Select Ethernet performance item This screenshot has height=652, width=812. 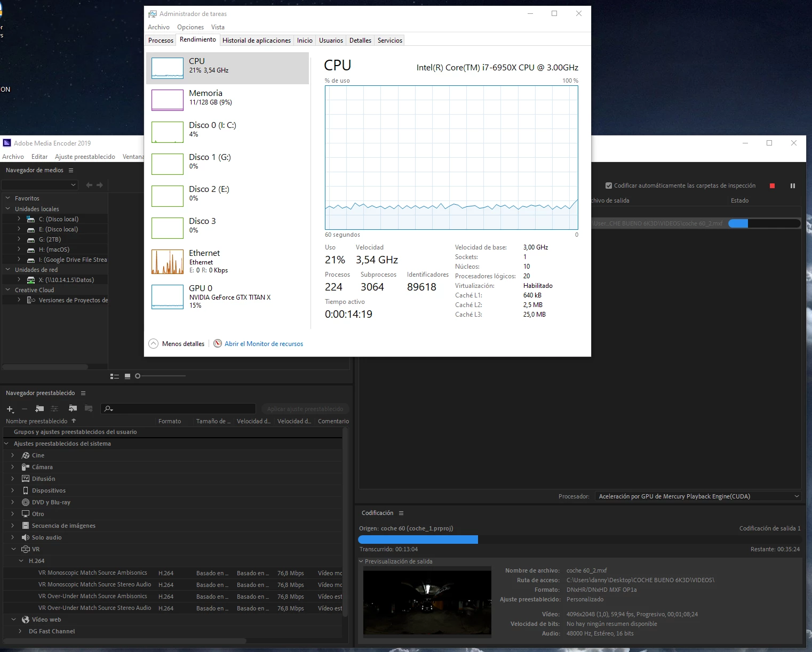pos(228,261)
